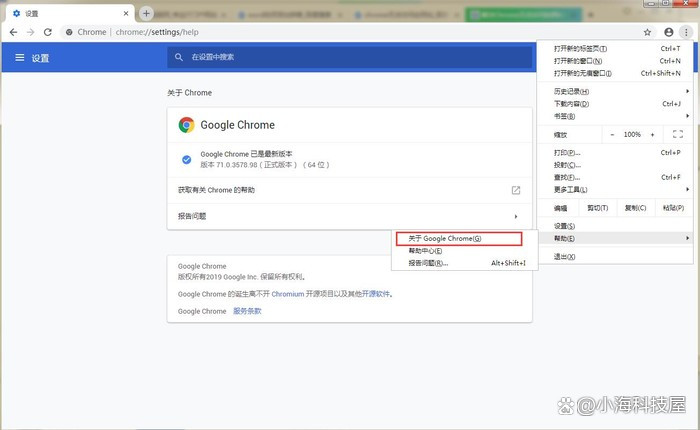The height and width of the screenshot is (430, 700).
Task: Click the search magnifier icon in settings
Action: [x=179, y=57]
